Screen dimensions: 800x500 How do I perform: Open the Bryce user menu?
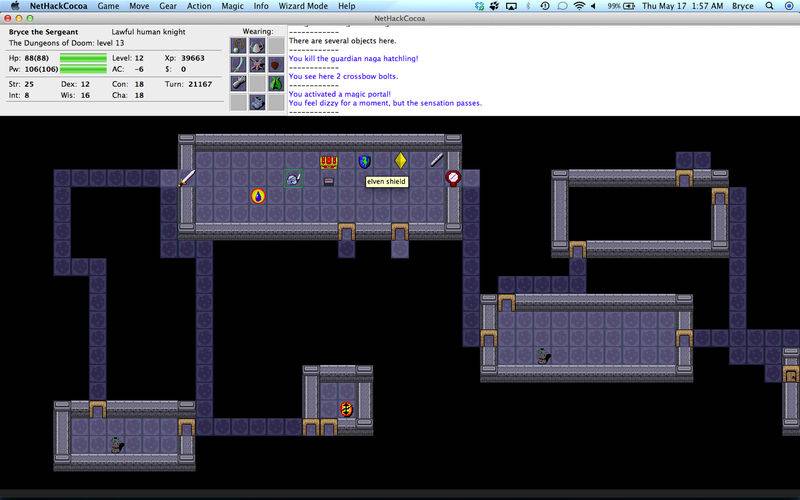pyautogui.click(x=742, y=6)
